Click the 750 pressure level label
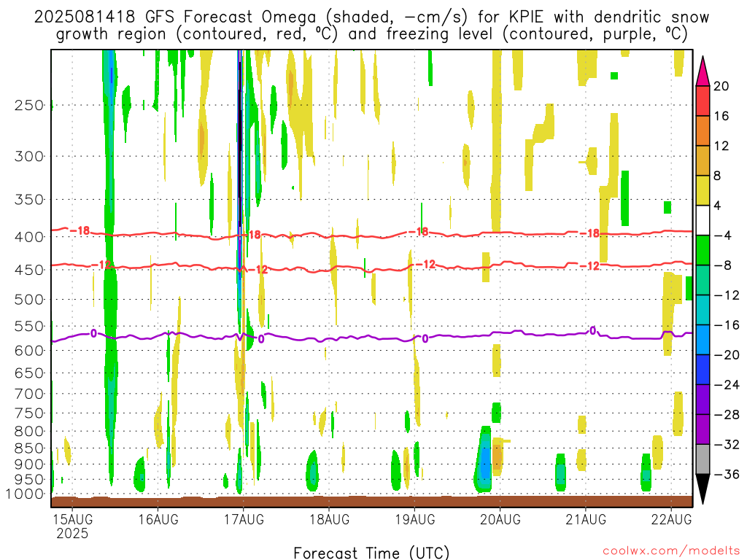 point(29,413)
